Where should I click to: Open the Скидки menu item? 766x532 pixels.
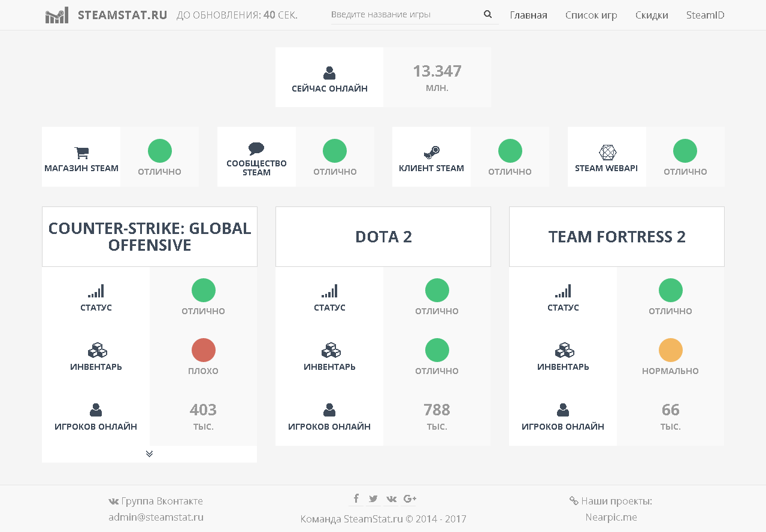point(652,15)
